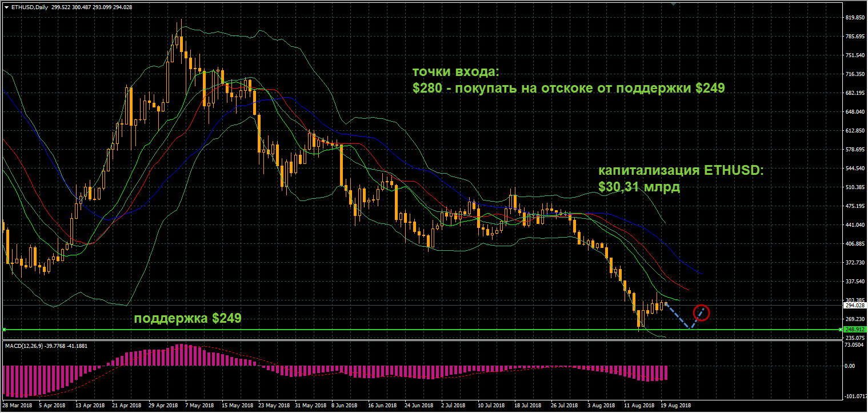Click price axis value 372.730
This screenshot has height=413, width=868.
(x=854, y=263)
